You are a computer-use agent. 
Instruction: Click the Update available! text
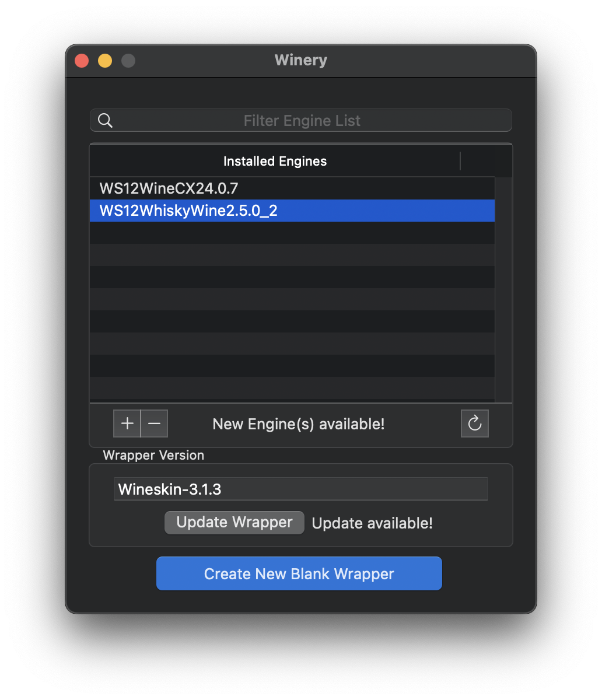tap(372, 523)
